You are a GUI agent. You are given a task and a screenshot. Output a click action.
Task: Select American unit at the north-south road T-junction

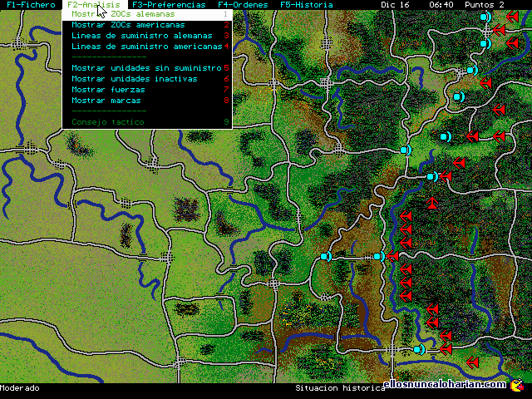pos(406,150)
